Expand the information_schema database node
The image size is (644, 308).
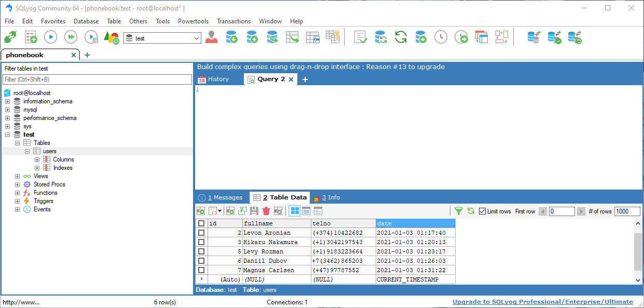click(x=7, y=101)
